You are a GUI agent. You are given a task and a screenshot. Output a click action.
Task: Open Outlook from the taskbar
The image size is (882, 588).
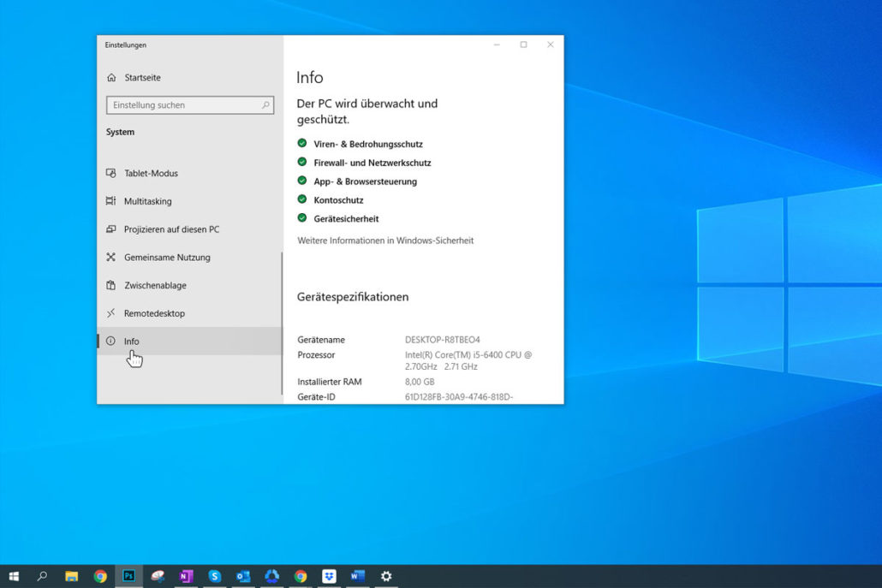pyautogui.click(x=243, y=576)
